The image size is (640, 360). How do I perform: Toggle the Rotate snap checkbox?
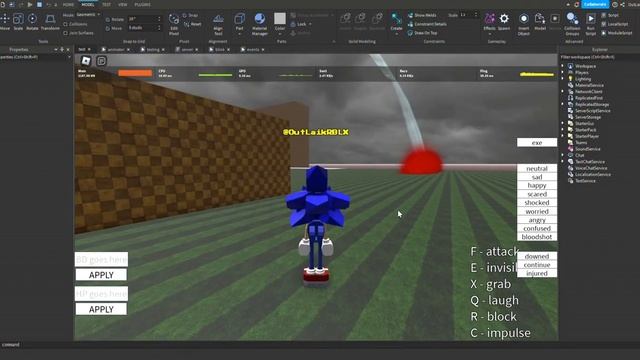107,20
